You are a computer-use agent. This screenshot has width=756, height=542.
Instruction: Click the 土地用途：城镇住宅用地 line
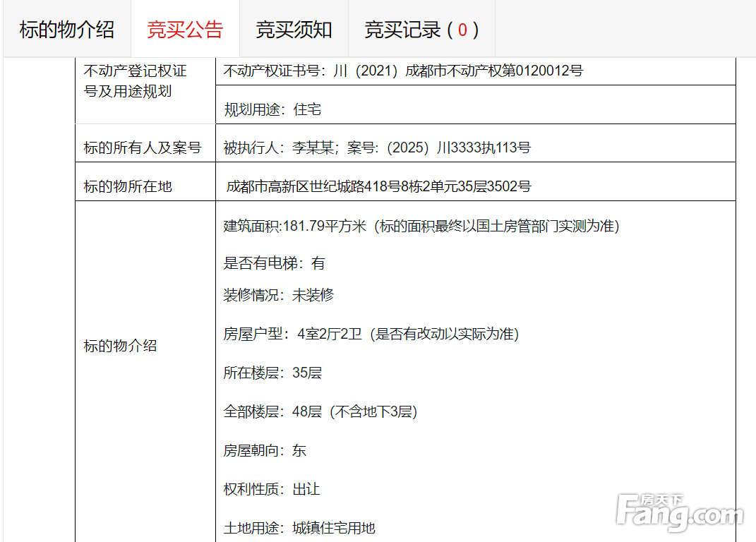click(x=299, y=528)
